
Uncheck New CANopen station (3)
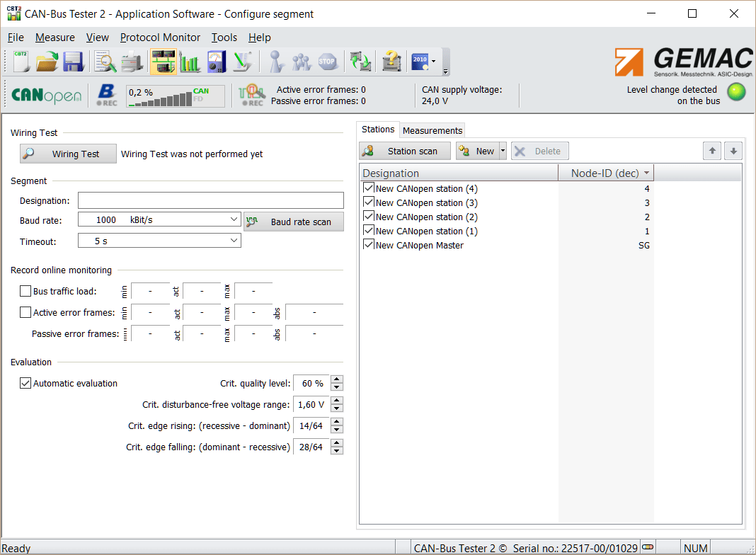click(x=368, y=202)
